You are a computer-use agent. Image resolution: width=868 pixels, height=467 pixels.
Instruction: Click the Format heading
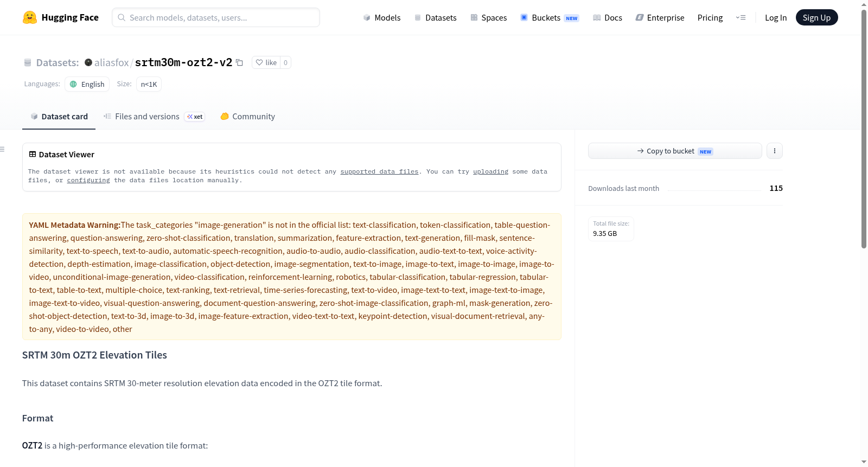point(37,418)
